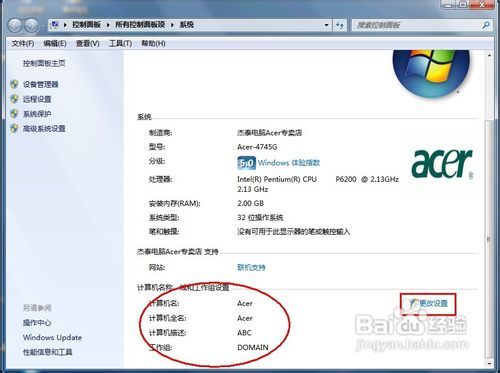Image resolution: width=500 pixels, height=373 pixels.
Task: Click the 5.0 experience index score badge
Action: (x=246, y=163)
